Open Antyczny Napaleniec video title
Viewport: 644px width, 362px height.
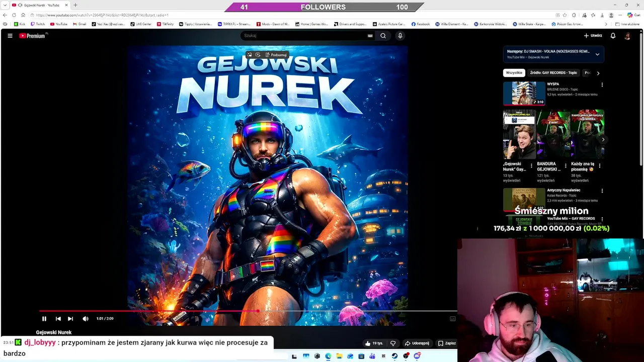coord(563,190)
